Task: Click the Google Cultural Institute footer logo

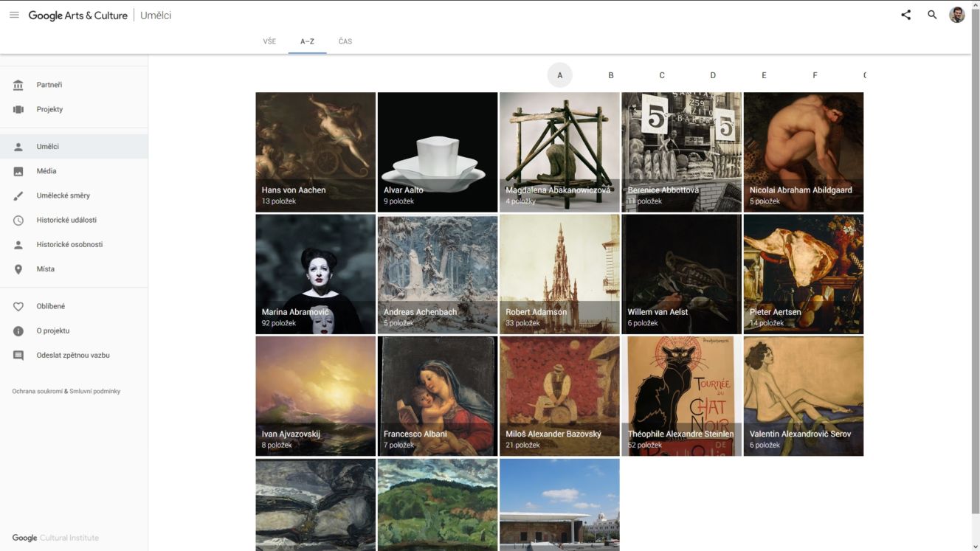Action: click(55, 538)
